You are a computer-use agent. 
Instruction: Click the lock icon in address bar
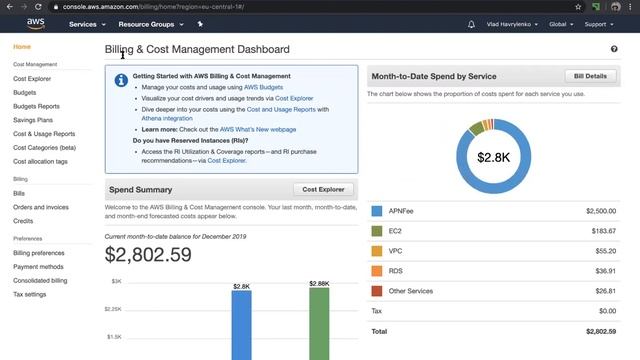(x=56, y=7)
